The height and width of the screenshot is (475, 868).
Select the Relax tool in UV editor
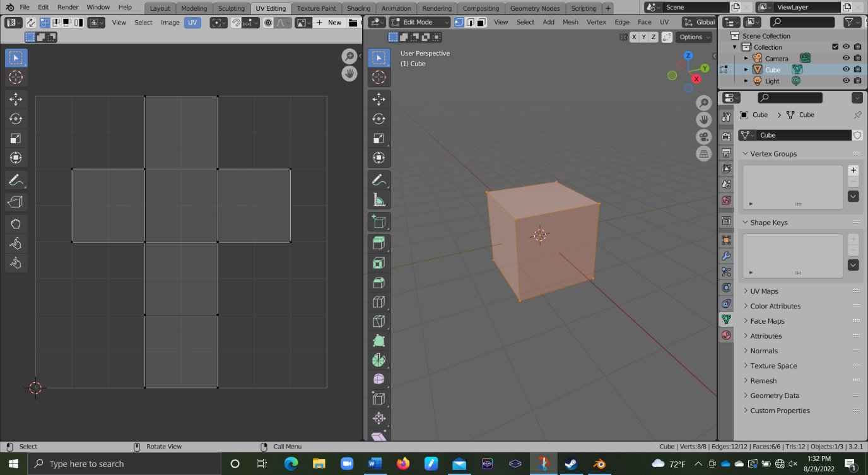pos(16,243)
